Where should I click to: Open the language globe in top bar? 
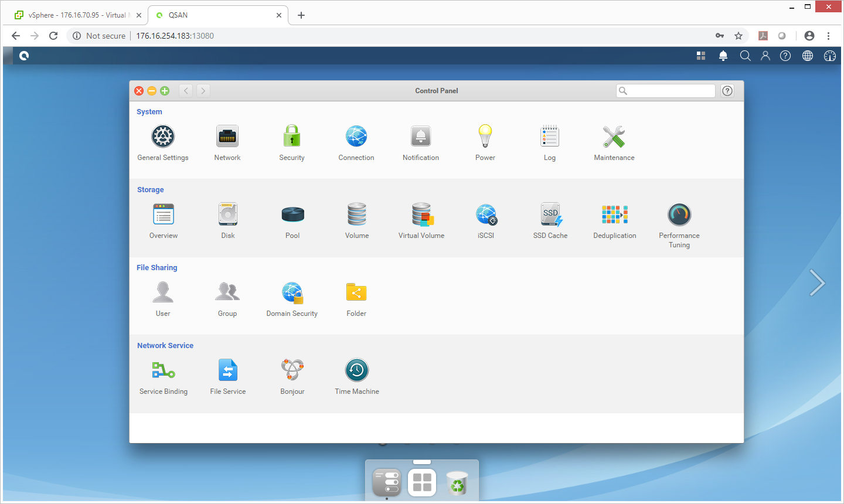point(808,56)
